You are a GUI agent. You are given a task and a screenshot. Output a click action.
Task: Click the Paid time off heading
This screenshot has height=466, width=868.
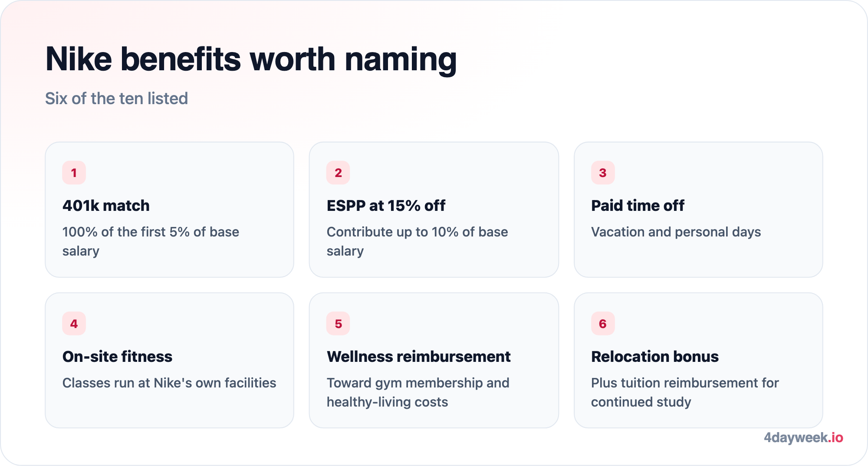click(x=638, y=206)
